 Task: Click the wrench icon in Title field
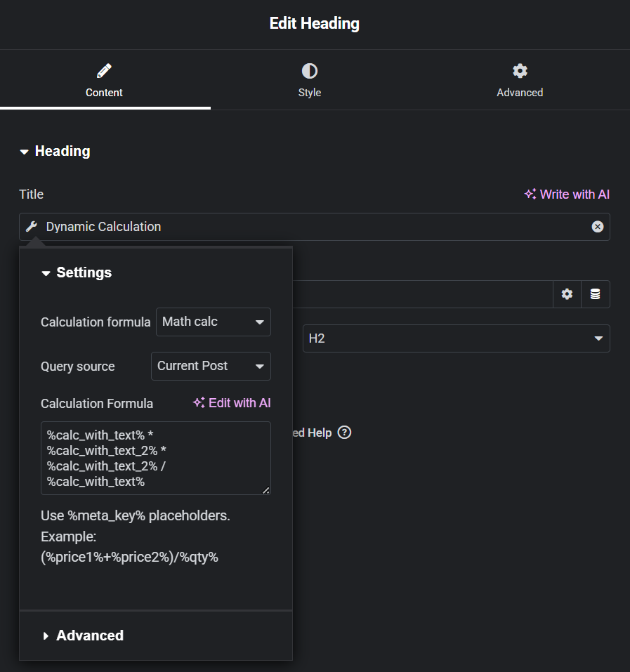(x=32, y=227)
